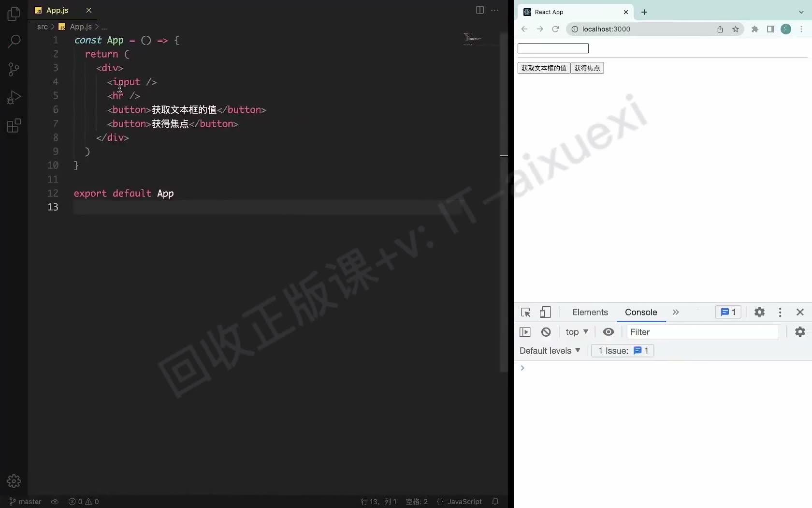The height and width of the screenshot is (508, 812).
Task: Open the editor More Actions menu
Action: pyautogui.click(x=495, y=10)
